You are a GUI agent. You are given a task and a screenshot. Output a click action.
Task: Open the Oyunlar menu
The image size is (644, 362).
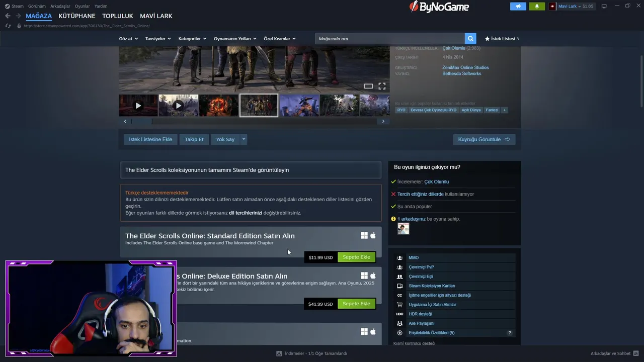(x=83, y=7)
